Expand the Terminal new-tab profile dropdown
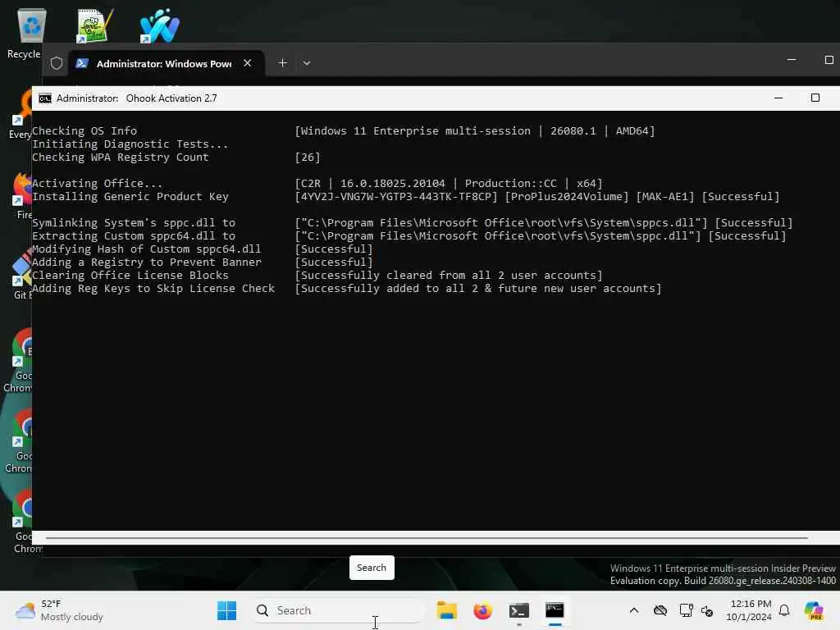 pos(307,62)
